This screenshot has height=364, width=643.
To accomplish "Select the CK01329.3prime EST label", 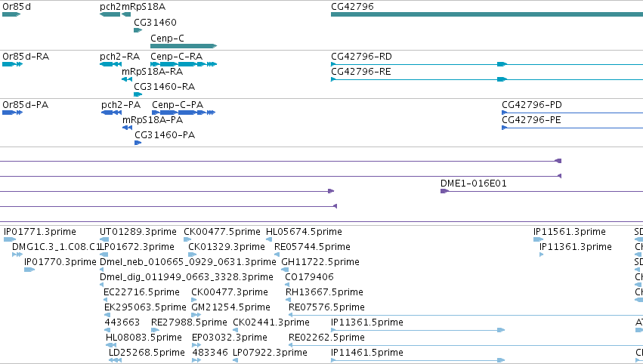I will 227,247.
